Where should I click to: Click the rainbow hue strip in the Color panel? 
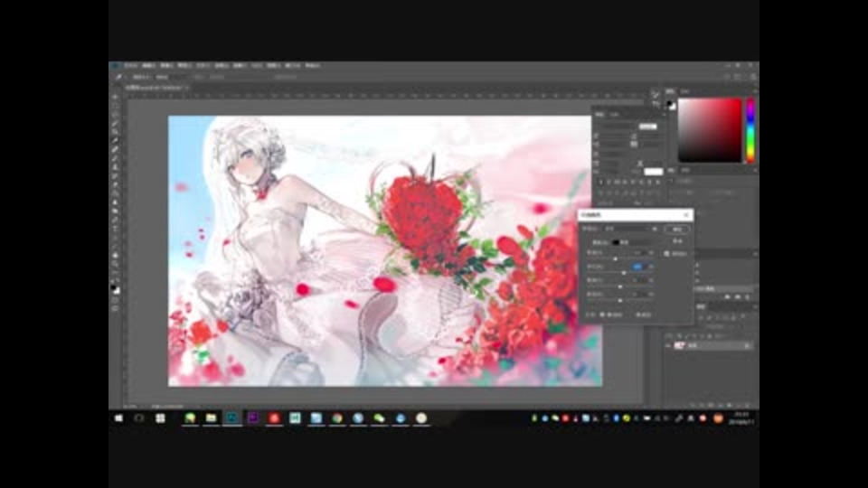[750, 130]
